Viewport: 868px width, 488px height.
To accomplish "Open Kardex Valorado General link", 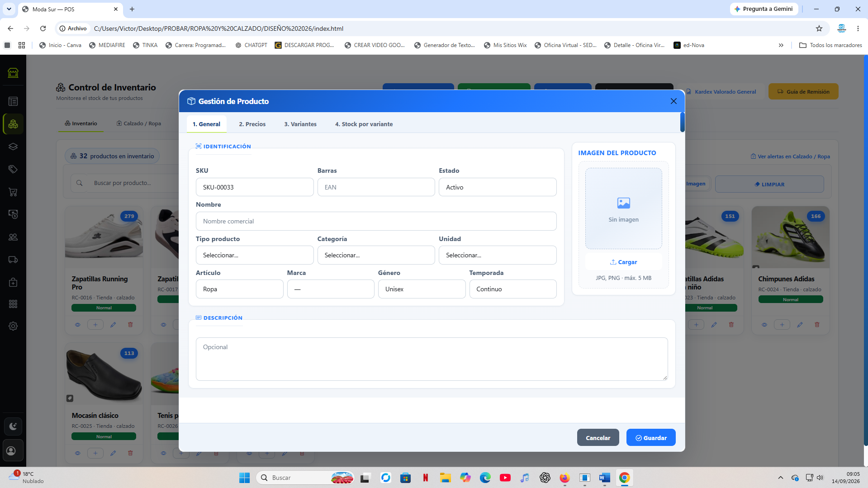I will click(721, 92).
